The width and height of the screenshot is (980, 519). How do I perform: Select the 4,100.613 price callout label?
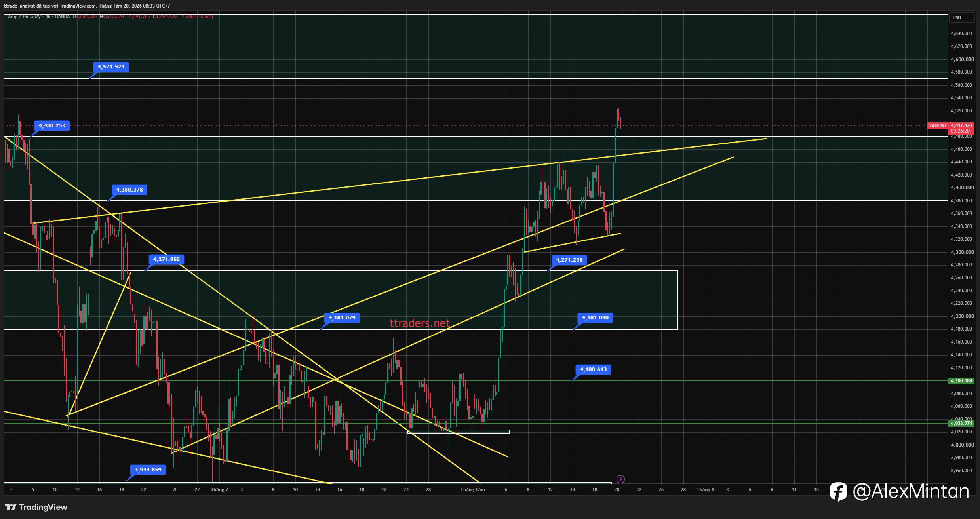tap(594, 369)
